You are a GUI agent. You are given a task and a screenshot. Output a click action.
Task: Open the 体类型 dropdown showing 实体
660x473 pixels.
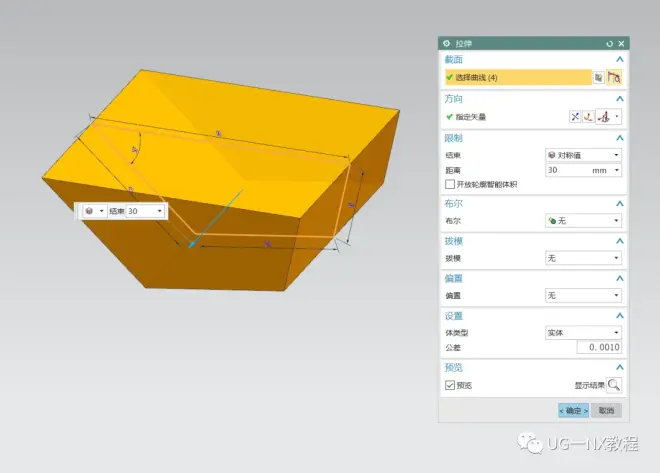(x=583, y=332)
